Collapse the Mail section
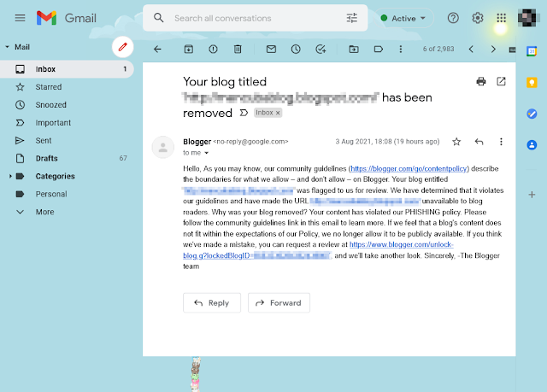This screenshot has width=547, height=392. tap(7, 47)
